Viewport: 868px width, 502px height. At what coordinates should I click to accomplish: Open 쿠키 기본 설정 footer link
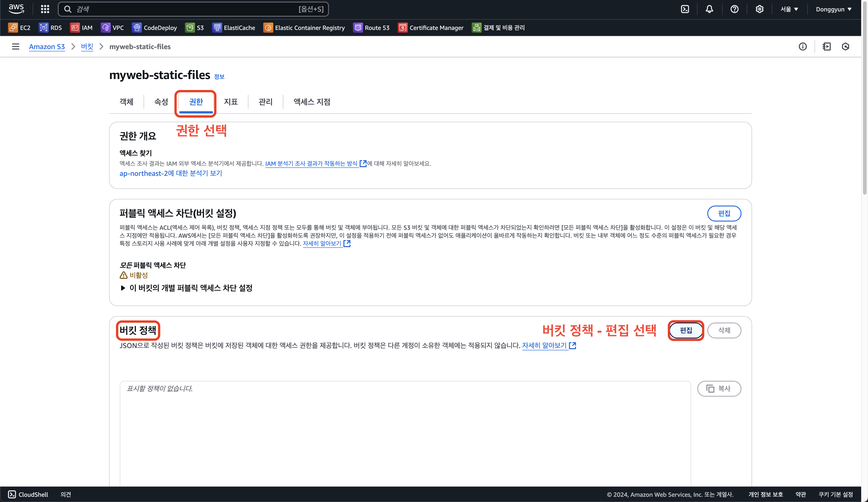(x=836, y=494)
